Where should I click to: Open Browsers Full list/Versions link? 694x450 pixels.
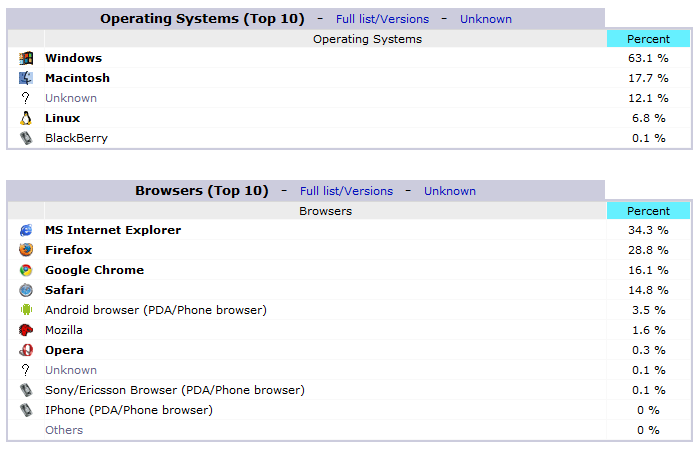(346, 191)
